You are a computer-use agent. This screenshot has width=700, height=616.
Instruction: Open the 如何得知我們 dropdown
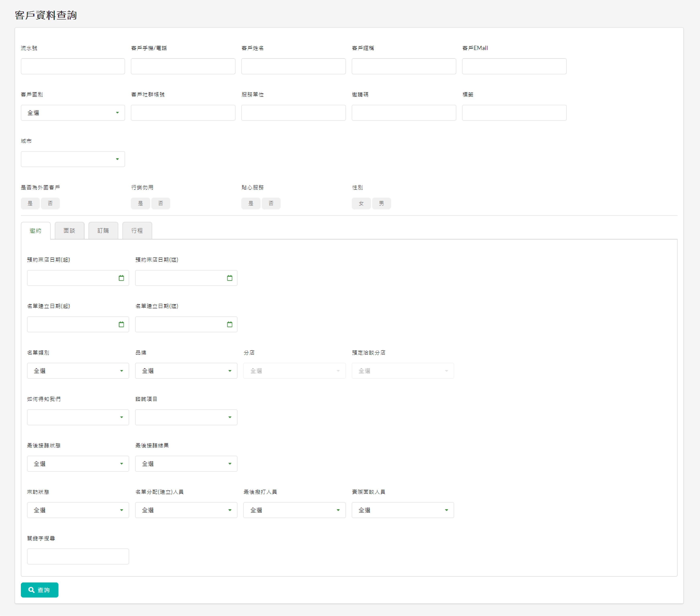click(x=78, y=417)
